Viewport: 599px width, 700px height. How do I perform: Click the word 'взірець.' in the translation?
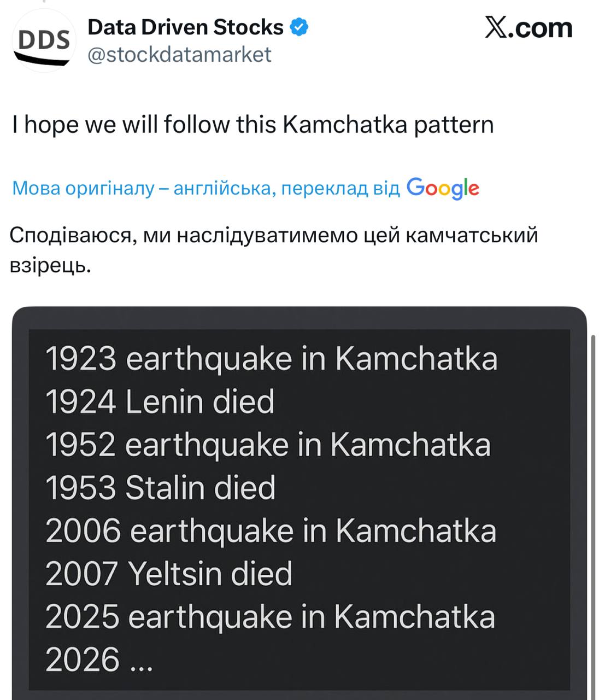pyautogui.click(x=50, y=265)
